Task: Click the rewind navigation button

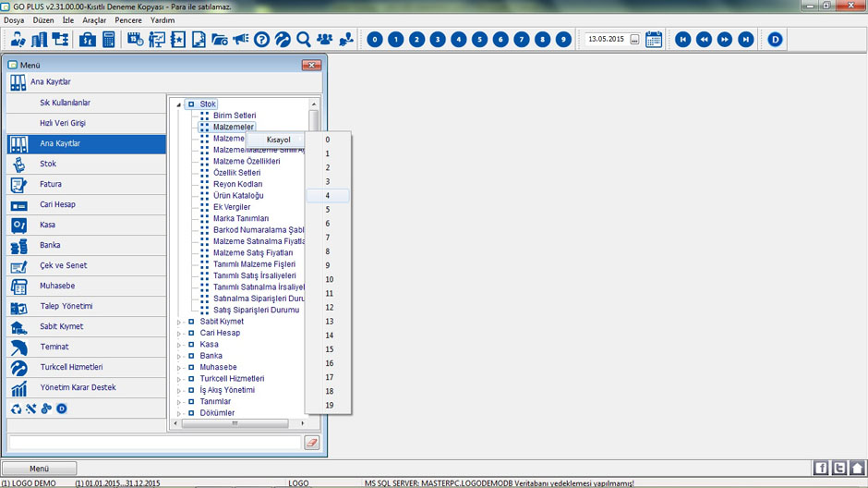Action: (x=705, y=40)
